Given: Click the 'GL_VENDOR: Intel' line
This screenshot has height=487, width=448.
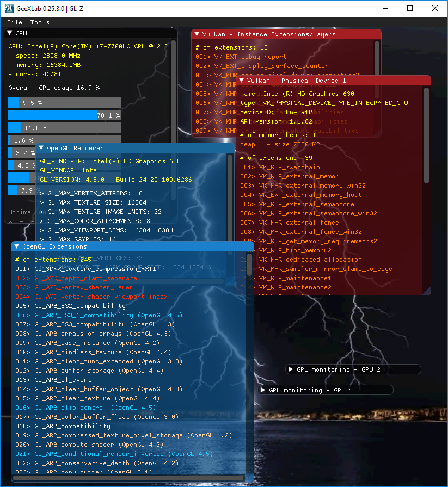Looking at the screenshot, I should (70, 170).
